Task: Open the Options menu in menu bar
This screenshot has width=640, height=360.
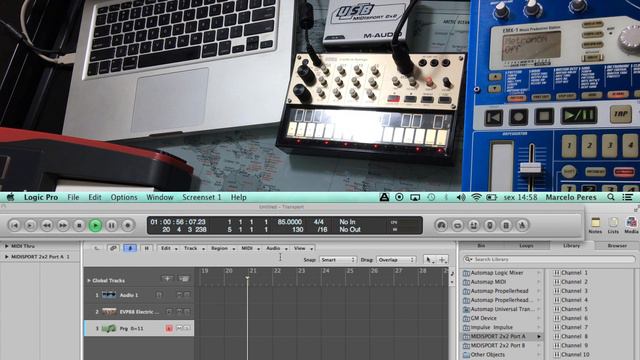Action: 124,197
